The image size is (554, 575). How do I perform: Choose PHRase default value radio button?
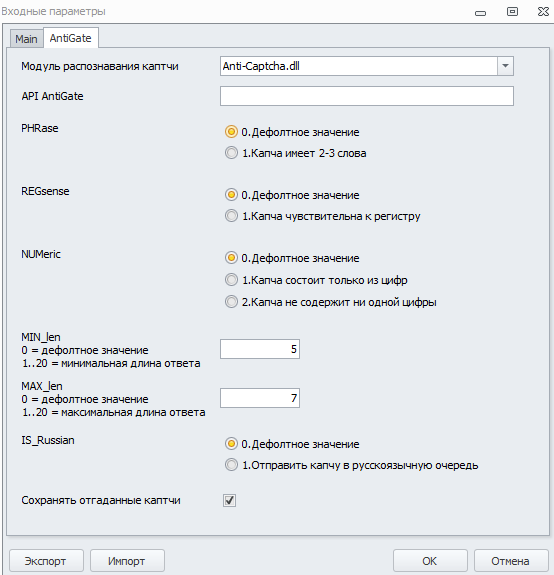[x=231, y=132]
